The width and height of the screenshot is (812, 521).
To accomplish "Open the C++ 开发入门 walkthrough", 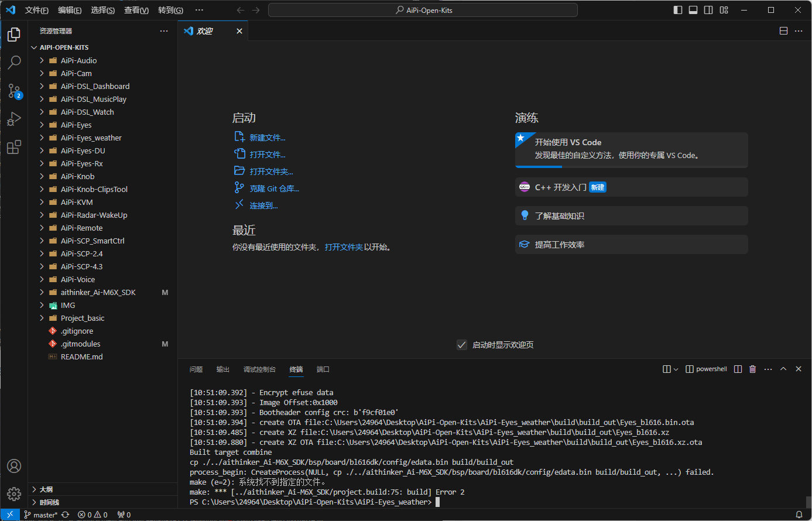I will click(x=632, y=187).
